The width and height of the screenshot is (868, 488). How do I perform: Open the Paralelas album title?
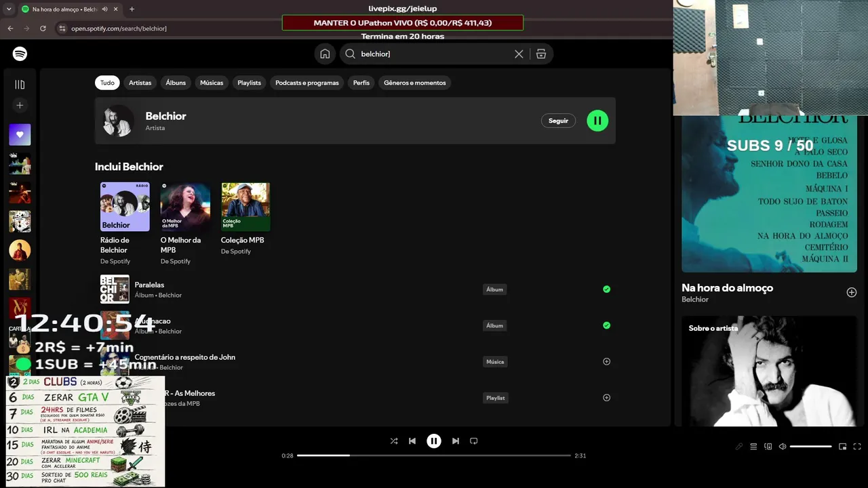149,285
